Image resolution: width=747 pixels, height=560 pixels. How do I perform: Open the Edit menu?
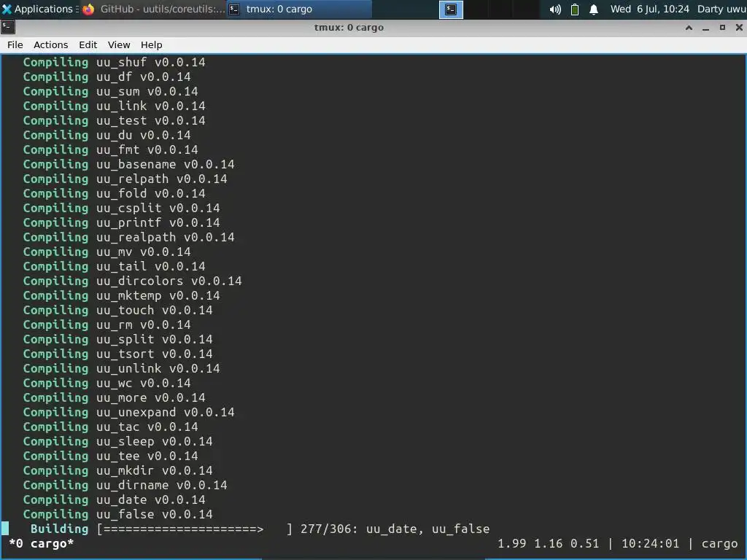[x=88, y=44]
